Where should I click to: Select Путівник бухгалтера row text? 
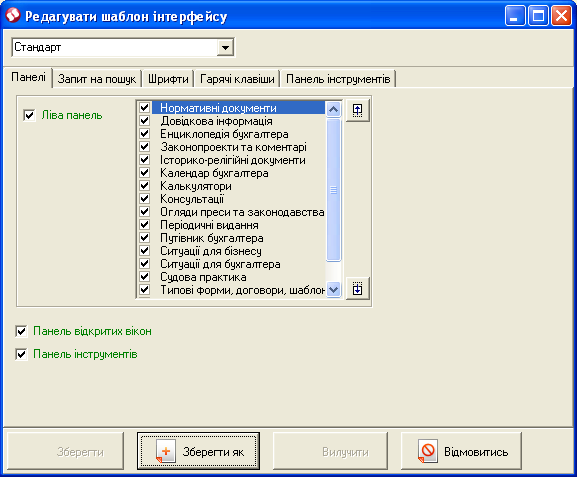click(x=212, y=238)
